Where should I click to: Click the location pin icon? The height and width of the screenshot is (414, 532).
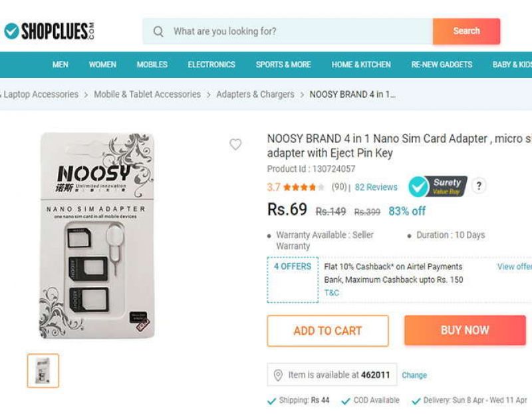point(278,375)
